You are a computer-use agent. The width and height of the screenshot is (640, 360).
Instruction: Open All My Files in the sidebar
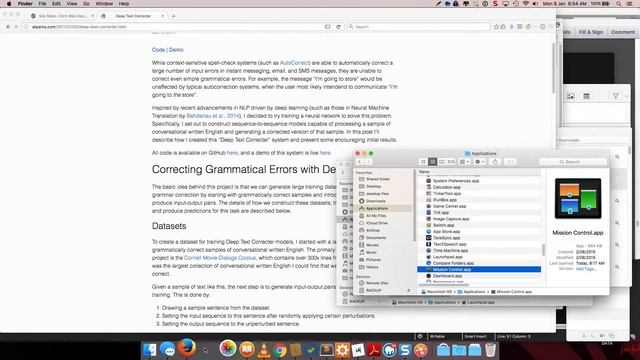376,216
